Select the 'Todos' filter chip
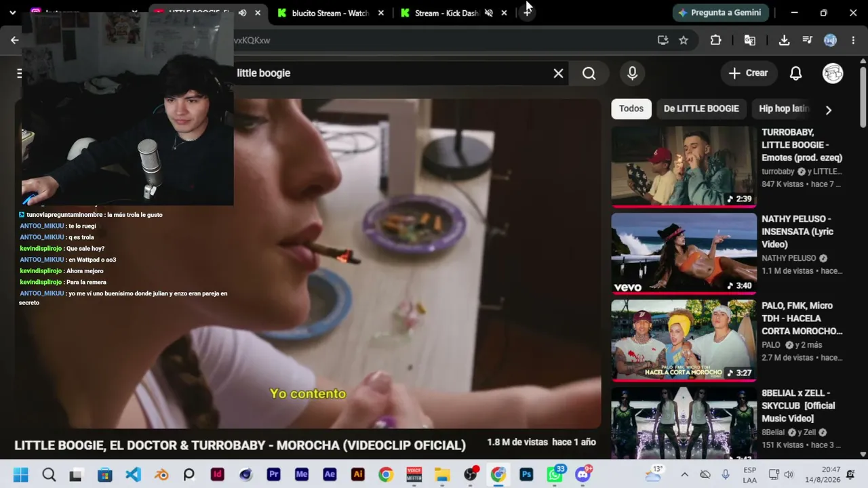This screenshot has height=488, width=868. point(631,108)
